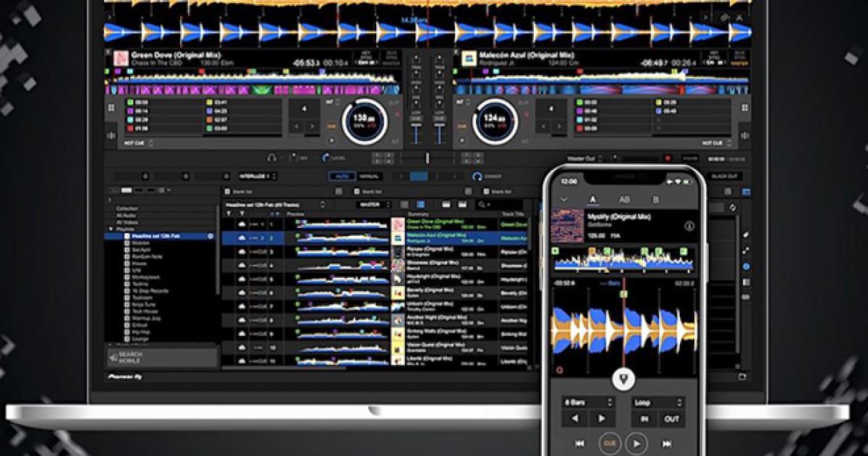Click the Summary column header

420,214
